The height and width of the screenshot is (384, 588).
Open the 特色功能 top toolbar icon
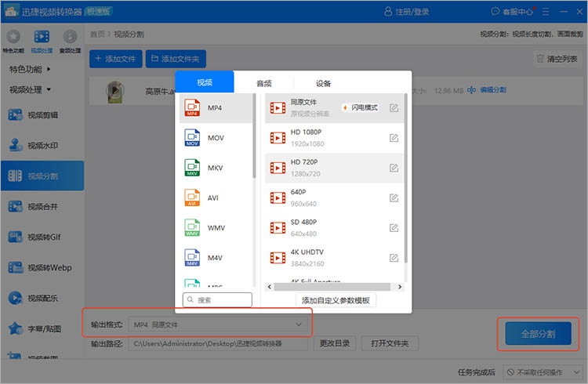(13, 42)
